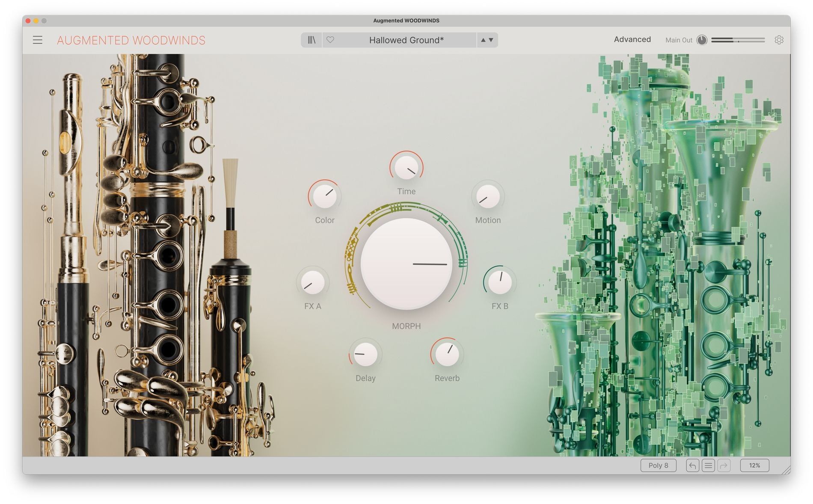This screenshot has width=813, height=504.
Task: Click the Color macro knob
Action: tap(325, 196)
